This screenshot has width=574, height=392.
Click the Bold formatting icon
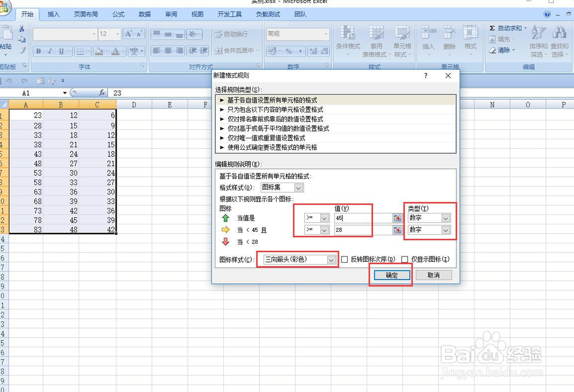(x=38, y=51)
